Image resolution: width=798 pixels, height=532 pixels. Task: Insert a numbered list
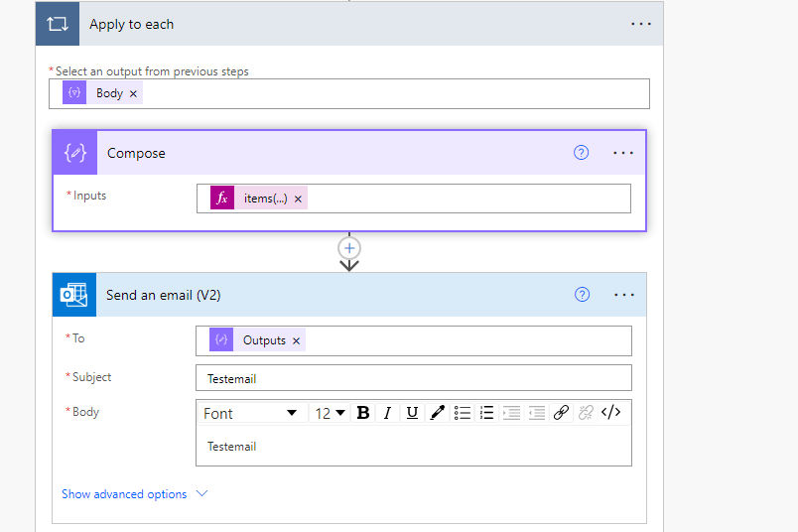487,413
